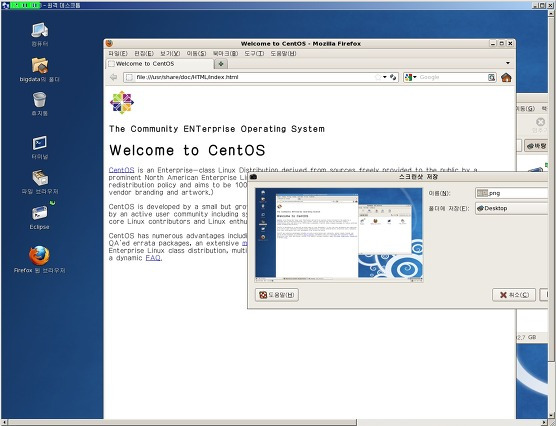Open the Google search engine dropdown

coord(411,77)
